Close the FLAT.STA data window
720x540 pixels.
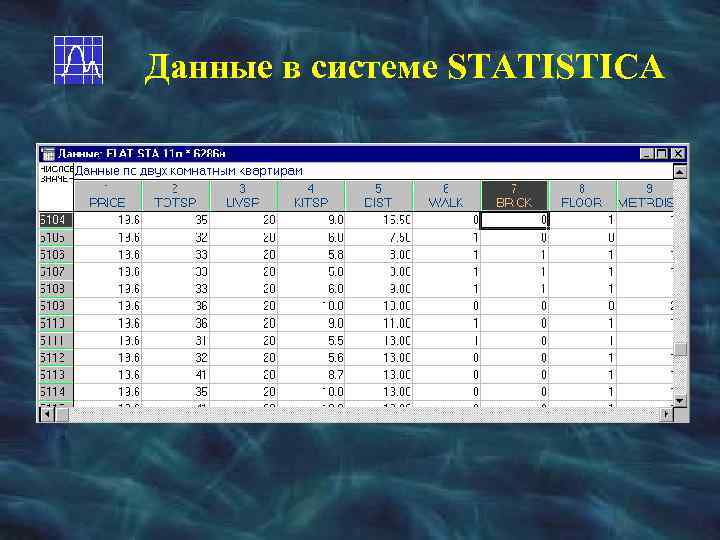pos(678,154)
